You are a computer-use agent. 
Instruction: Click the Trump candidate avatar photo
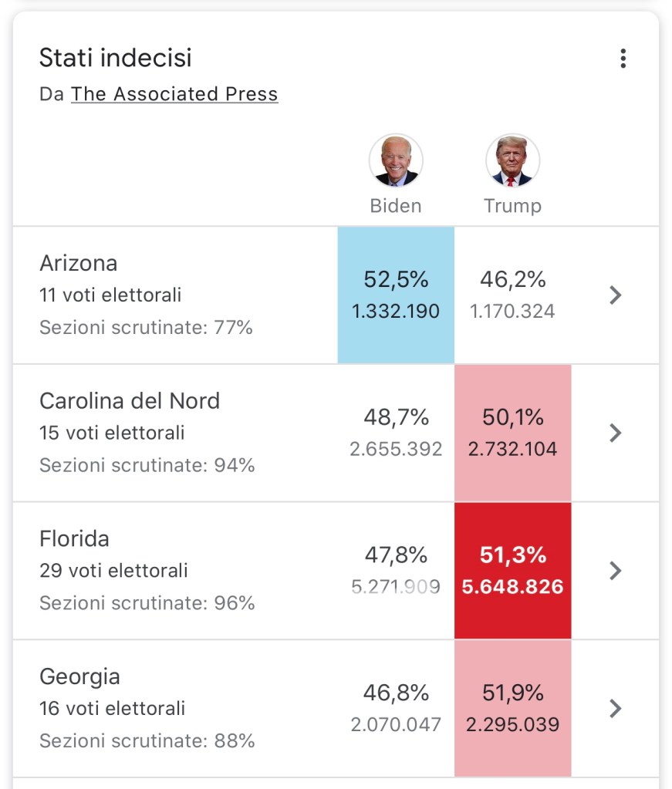click(512, 160)
